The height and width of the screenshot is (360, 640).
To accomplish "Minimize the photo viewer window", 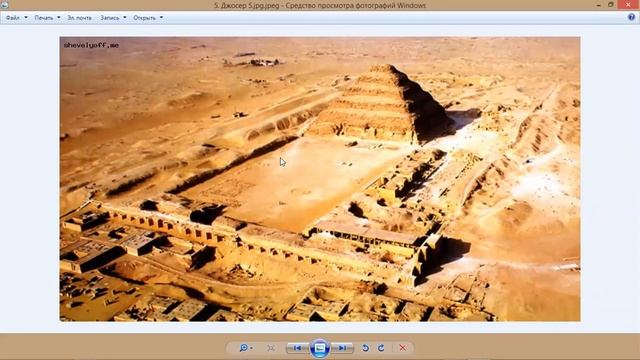I will [x=598, y=5].
